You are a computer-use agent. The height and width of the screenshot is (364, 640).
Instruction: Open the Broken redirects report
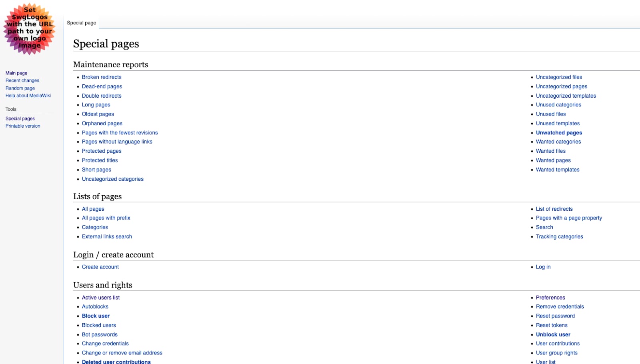(102, 77)
